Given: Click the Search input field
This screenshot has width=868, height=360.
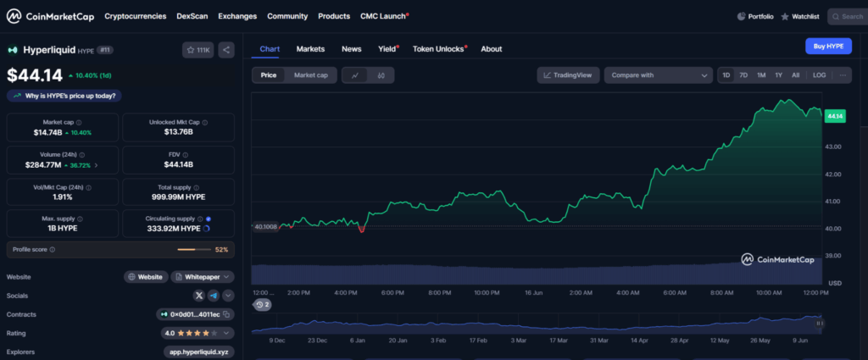Looking at the screenshot, I should [x=848, y=17].
